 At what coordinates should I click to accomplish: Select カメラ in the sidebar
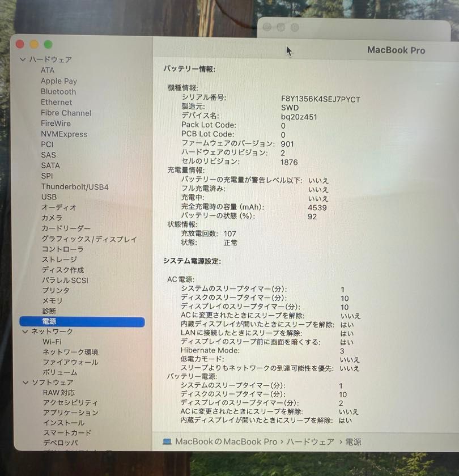(52, 218)
